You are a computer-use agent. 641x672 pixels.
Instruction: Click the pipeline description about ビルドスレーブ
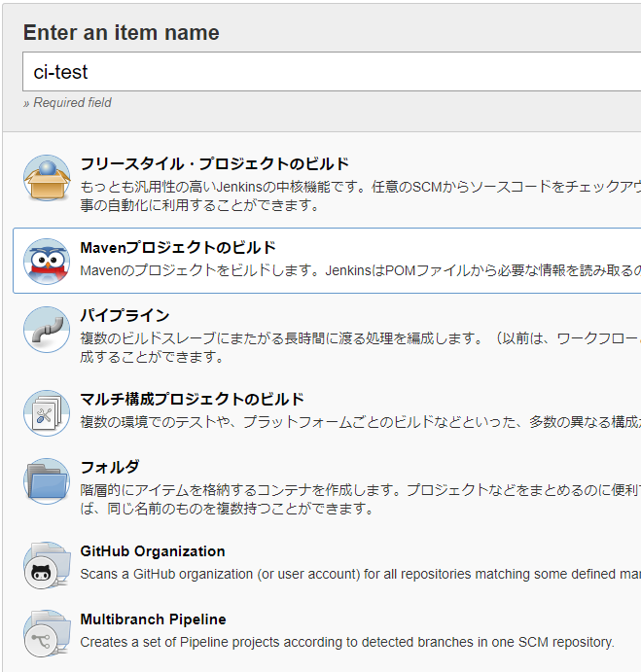[361, 347]
